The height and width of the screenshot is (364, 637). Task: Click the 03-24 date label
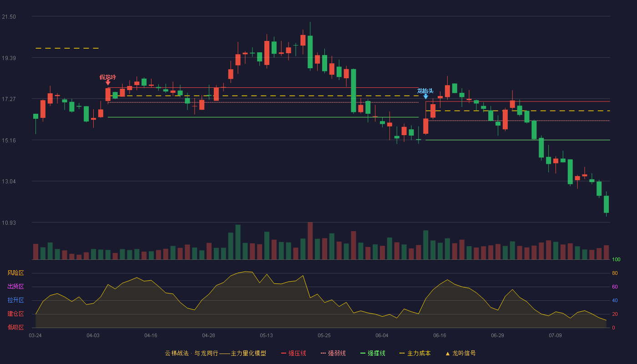point(35,335)
